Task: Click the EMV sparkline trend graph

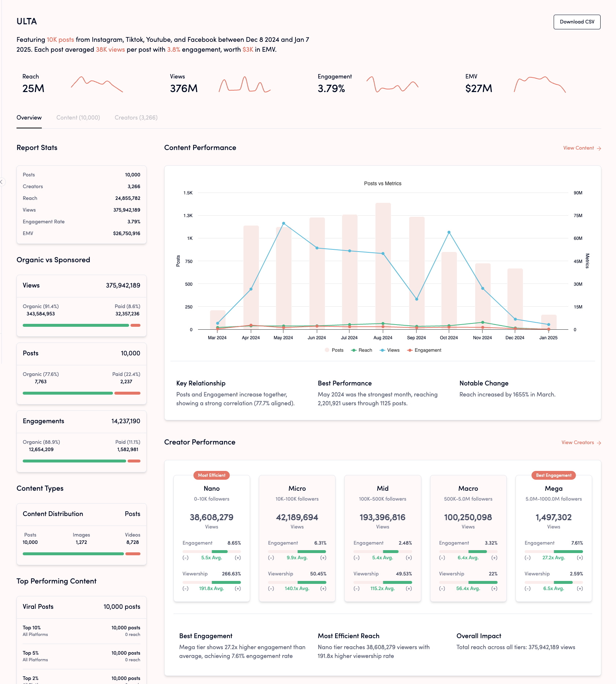Action: click(x=540, y=84)
